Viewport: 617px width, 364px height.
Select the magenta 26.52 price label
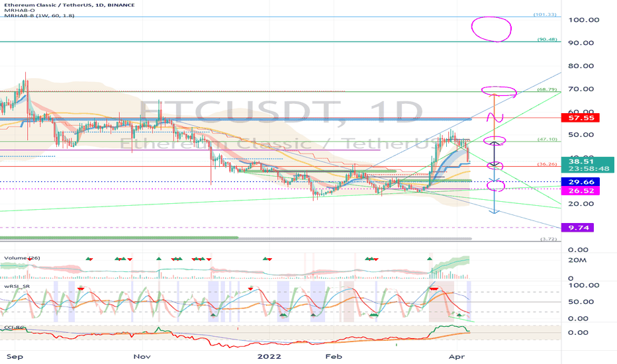point(581,191)
